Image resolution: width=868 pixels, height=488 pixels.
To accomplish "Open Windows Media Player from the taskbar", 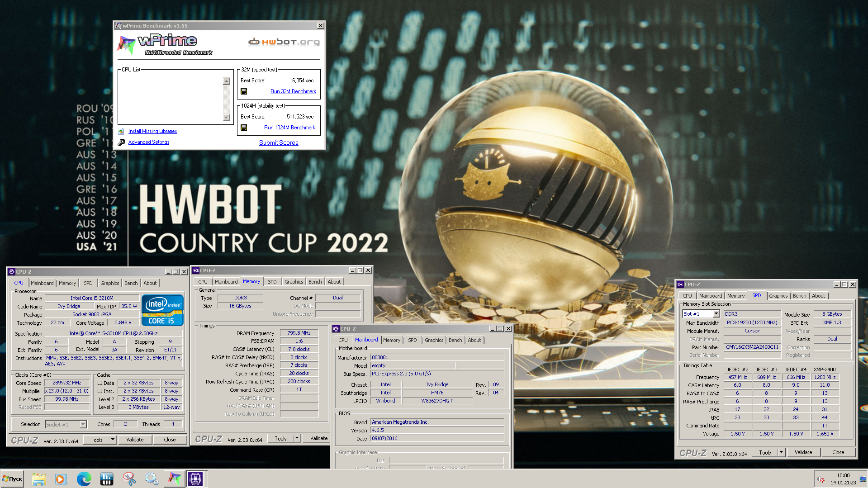I will (61, 479).
